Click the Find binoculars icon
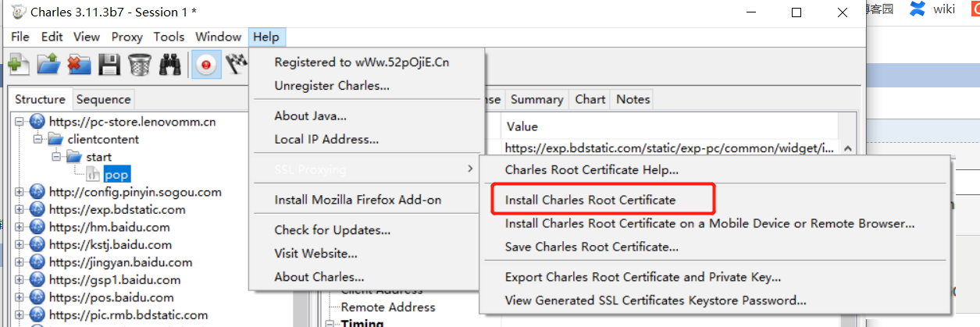 click(169, 64)
